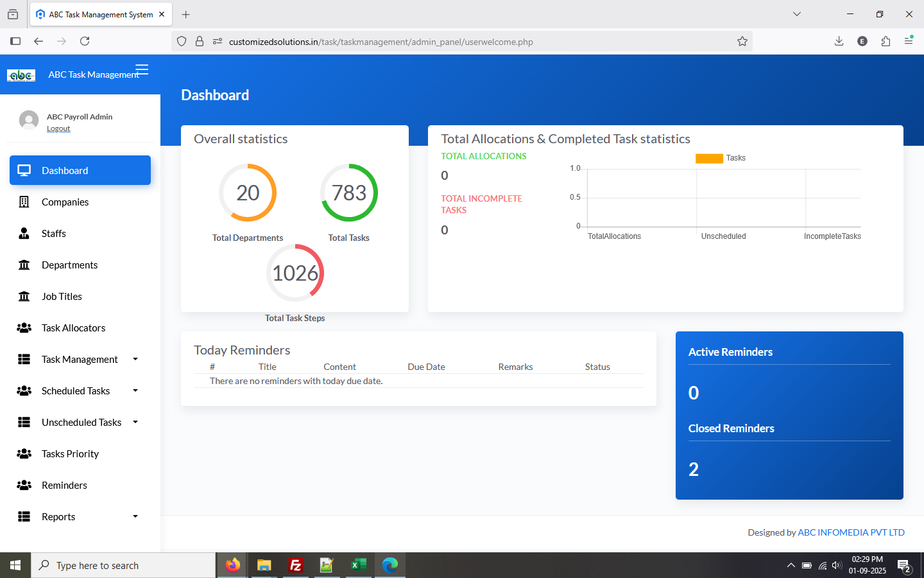
Task: Click the Departments bank icon
Action: [x=24, y=265]
